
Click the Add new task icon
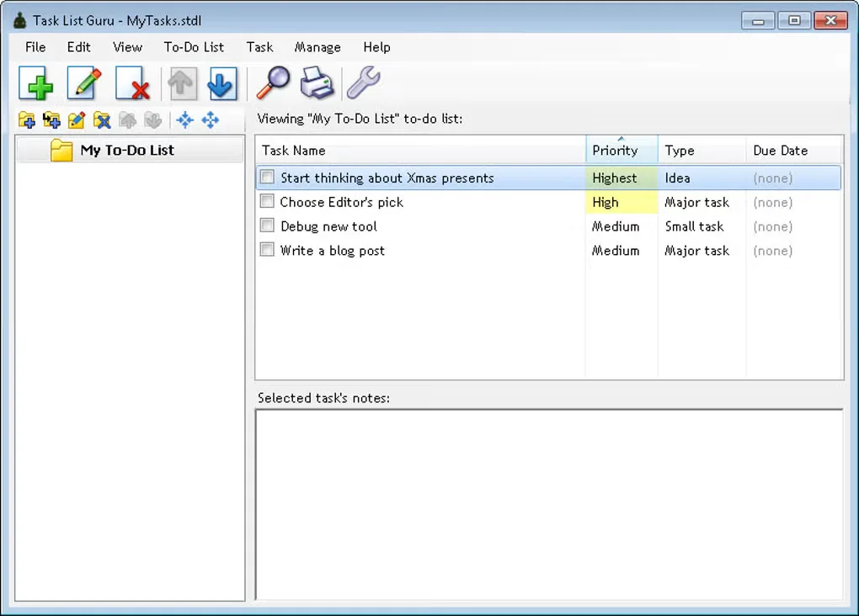tap(35, 83)
